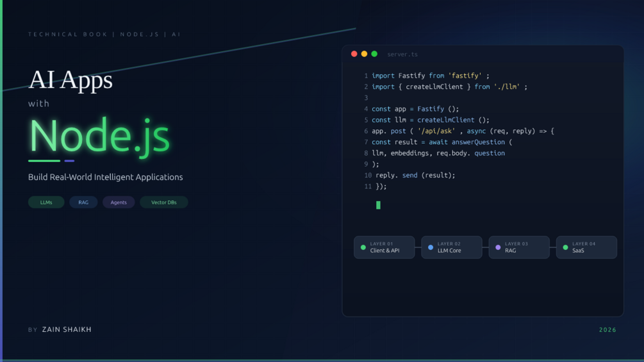The height and width of the screenshot is (362, 644).
Task: Click line number 11 in the code gutter
Action: tap(368, 186)
